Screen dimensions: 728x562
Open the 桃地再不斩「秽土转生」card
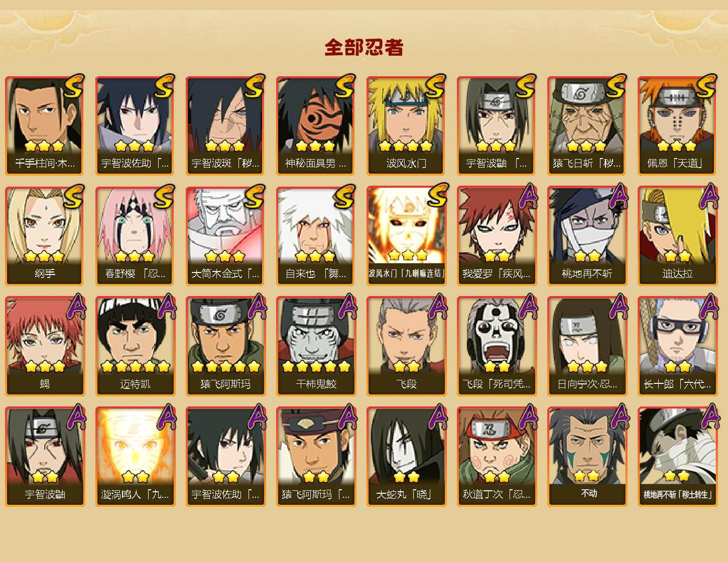[677, 457]
